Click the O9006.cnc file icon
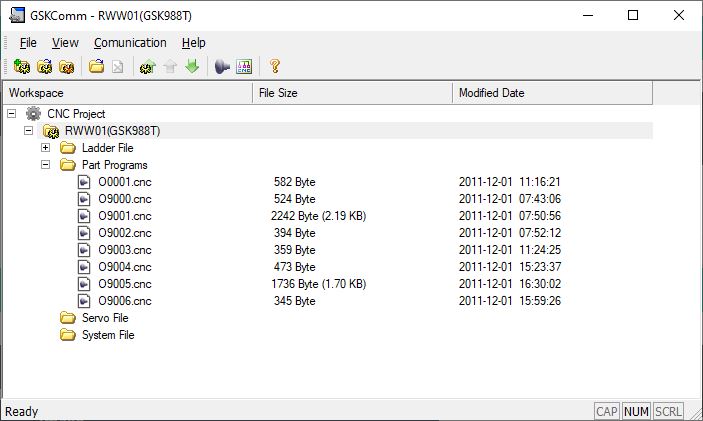 [x=84, y=301]
